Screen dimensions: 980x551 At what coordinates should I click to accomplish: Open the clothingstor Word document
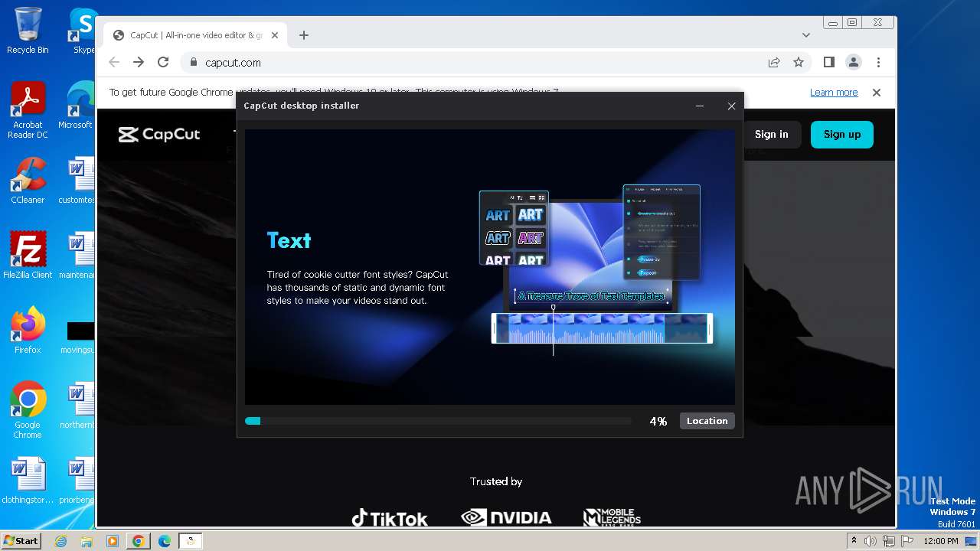tap(28, 481)
